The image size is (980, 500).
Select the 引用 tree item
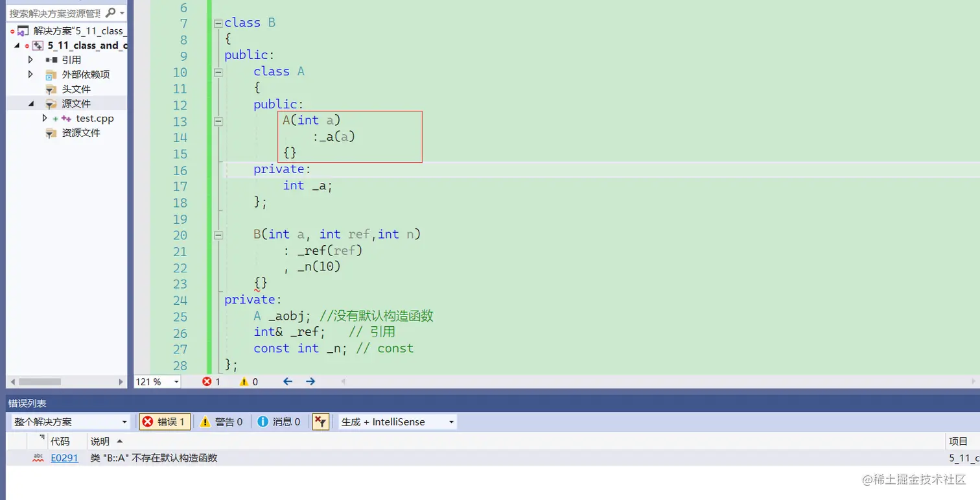pos(71,60)
